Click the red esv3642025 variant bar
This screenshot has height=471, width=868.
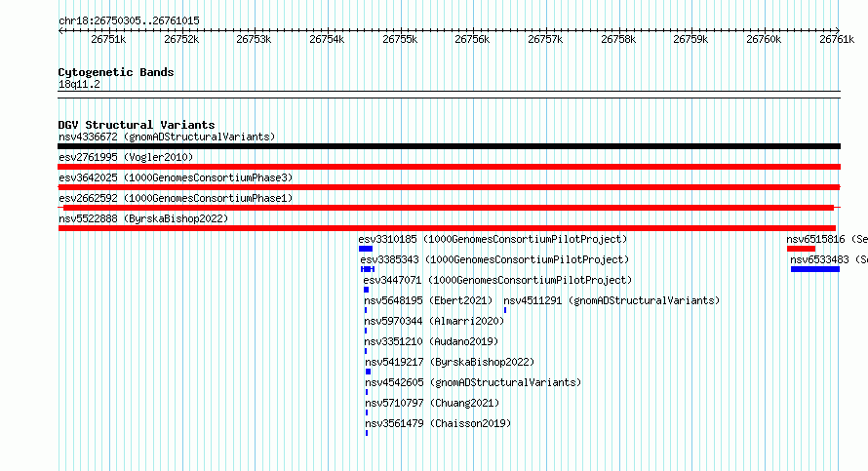[449, 187]
